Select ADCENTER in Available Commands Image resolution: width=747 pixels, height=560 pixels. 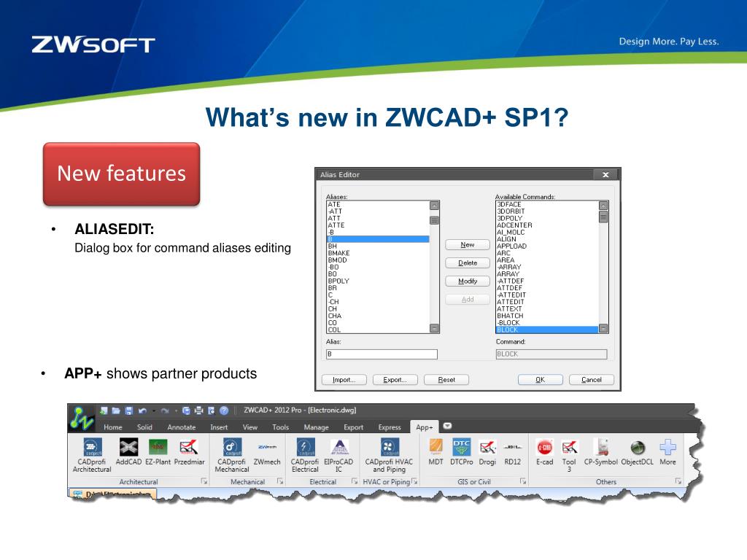(x=547, y=225)
